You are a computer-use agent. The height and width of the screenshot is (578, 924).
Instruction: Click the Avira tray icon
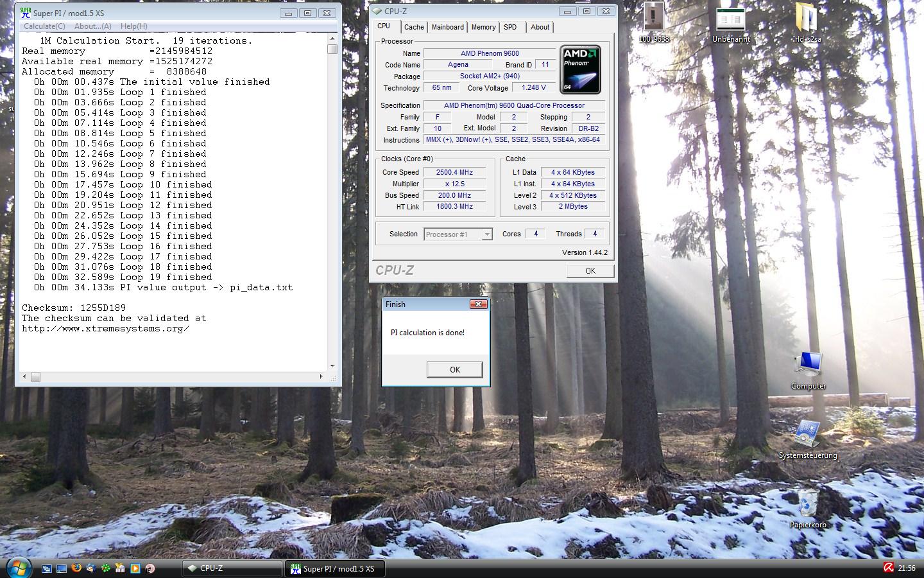click(889, 568)
